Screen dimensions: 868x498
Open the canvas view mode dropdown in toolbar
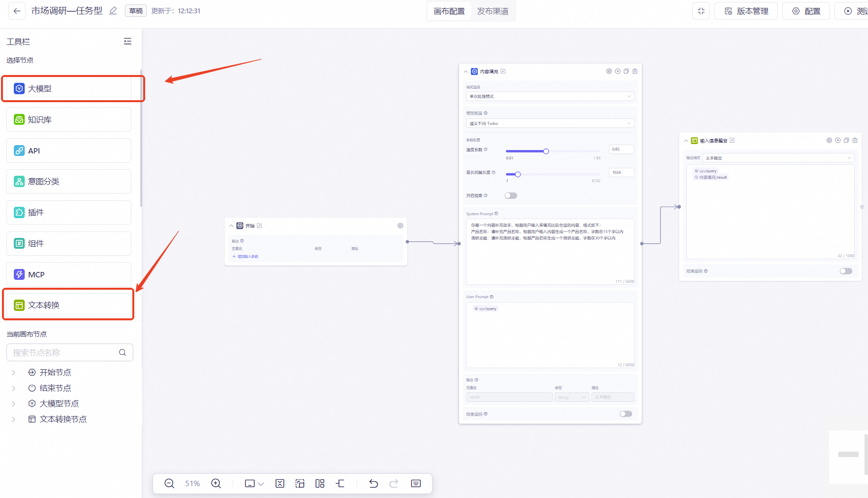[254, 484]
